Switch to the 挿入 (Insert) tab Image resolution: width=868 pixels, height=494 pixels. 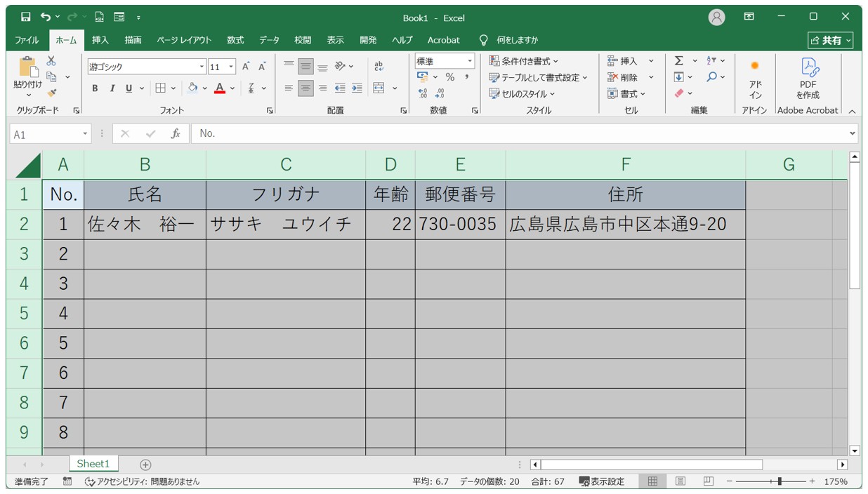point(100,40)
